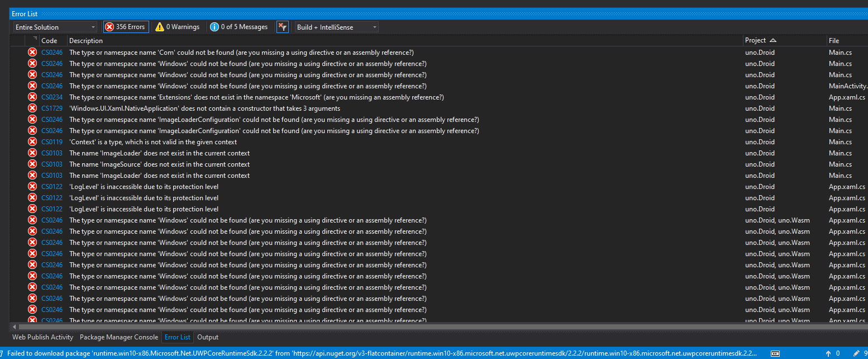Toggle the 0 Warnings filter
Screen dimensions: 868x359
coord(177,26)
